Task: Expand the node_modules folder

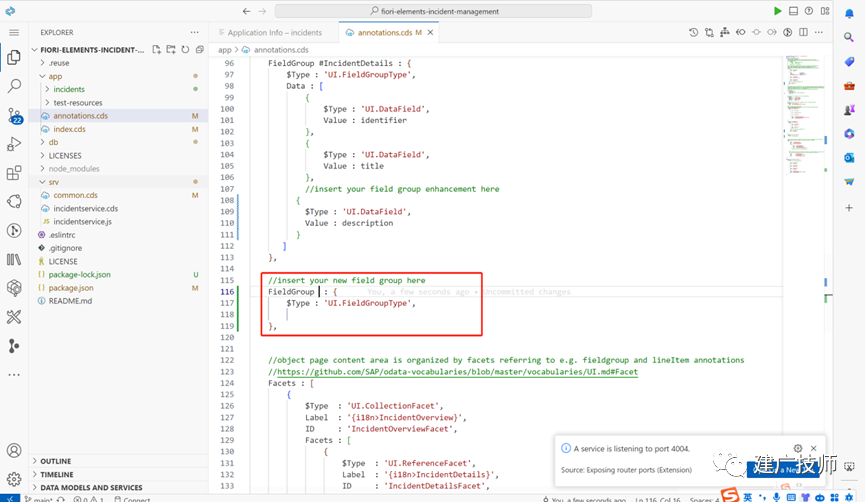Action: pyautogui.click(x=74, y=169)
